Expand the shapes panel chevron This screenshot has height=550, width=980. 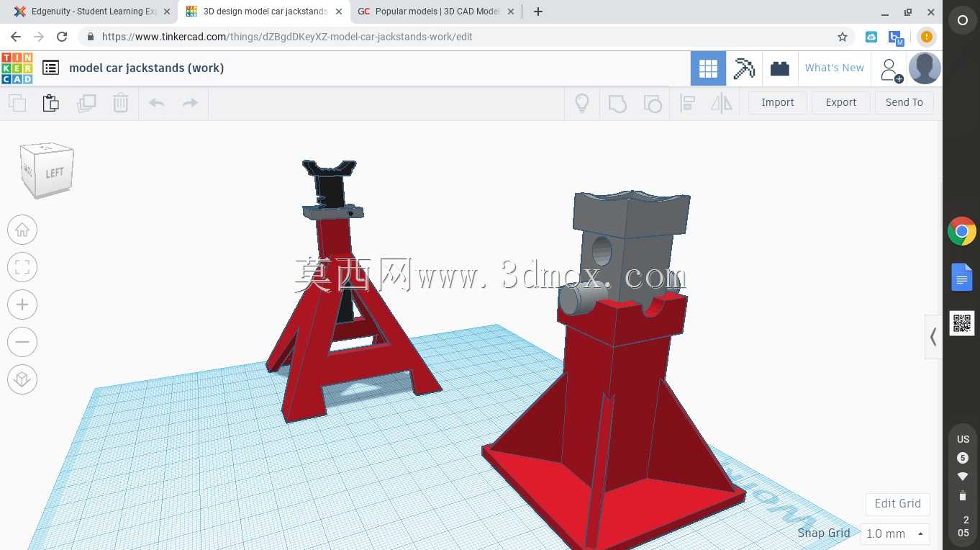click(x=933, y=336)
